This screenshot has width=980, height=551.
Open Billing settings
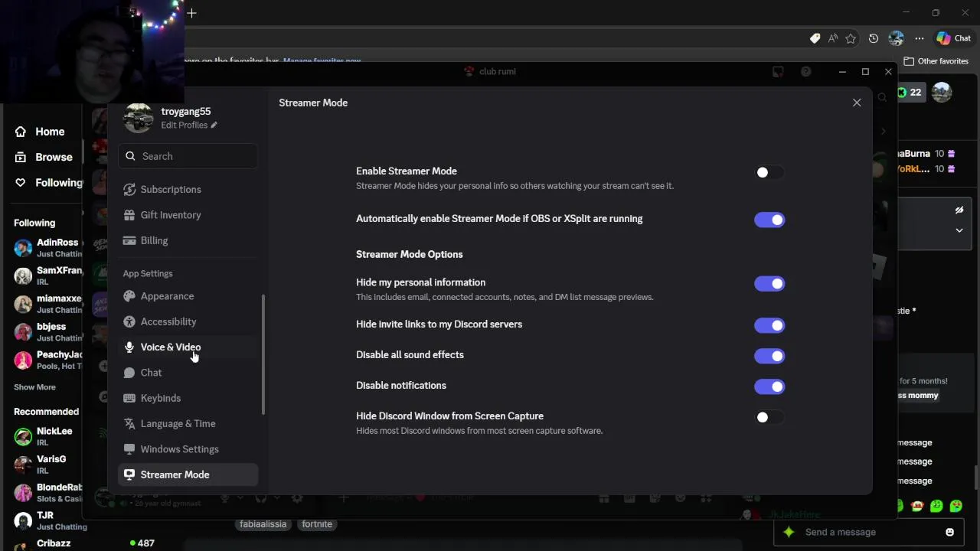pyautogui.click(x=188, y=240)
